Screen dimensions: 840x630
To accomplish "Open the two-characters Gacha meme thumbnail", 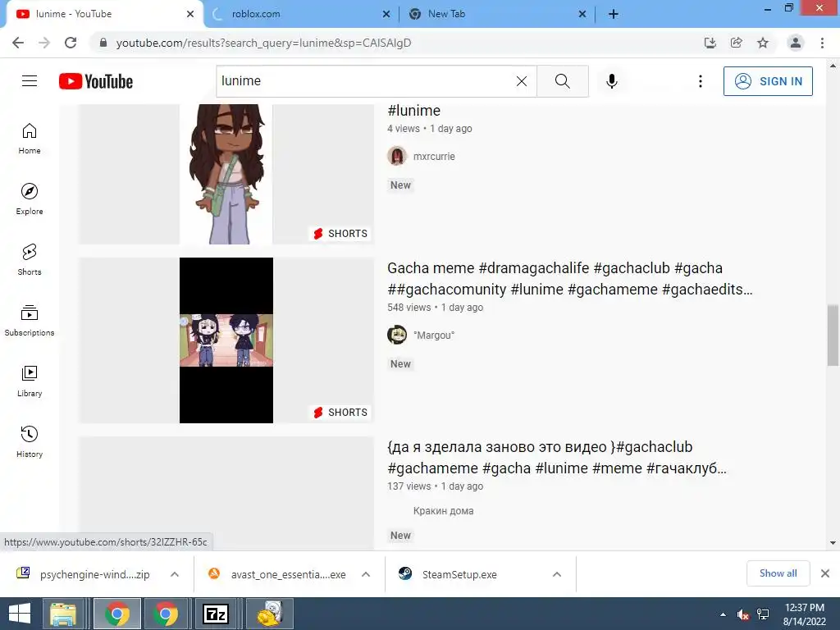I will [226, 340].
